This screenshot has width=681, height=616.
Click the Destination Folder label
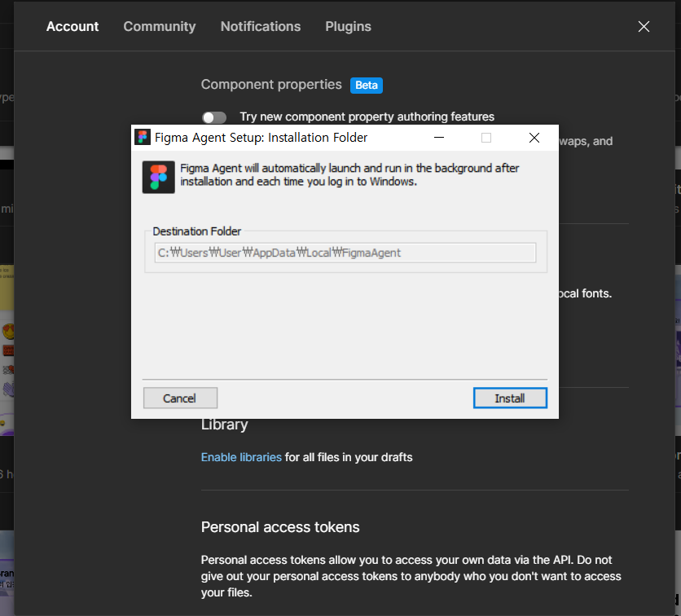(197, 231)
